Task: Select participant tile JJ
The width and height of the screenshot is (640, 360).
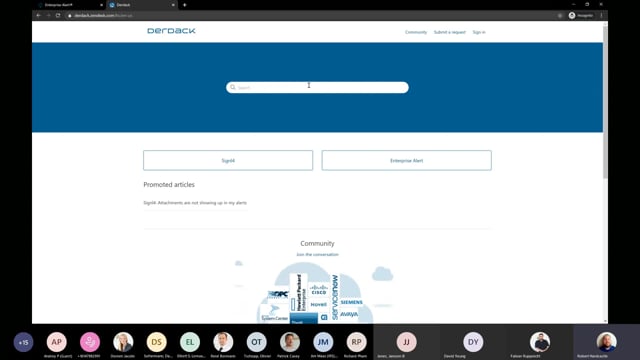Action: [407, 342]
